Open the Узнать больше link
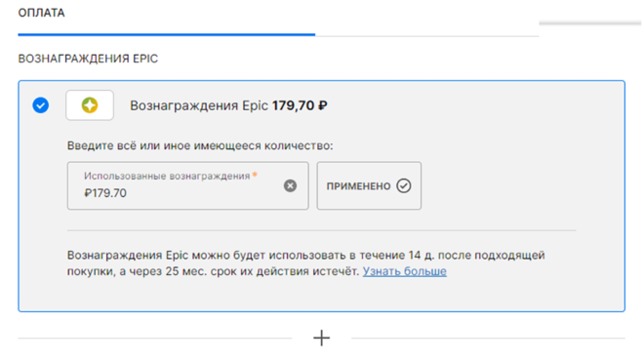 [x=405, y=271]
